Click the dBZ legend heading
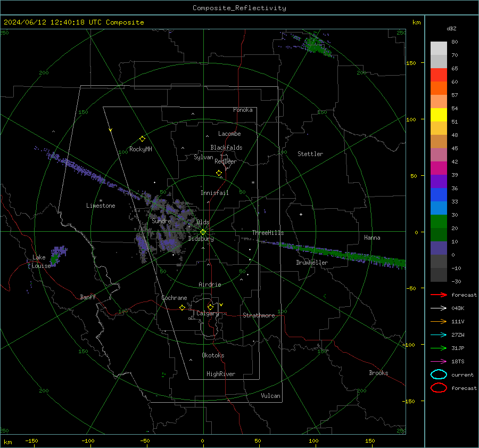479x448 pixels. coord(451,28)
